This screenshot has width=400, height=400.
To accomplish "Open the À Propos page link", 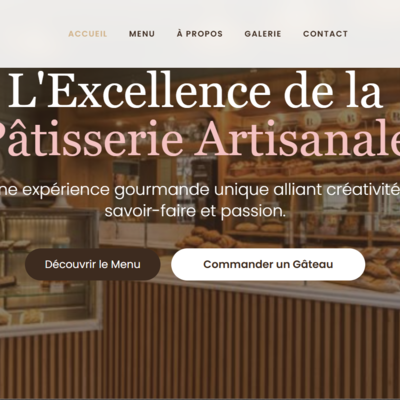I will tap(200, 34).
